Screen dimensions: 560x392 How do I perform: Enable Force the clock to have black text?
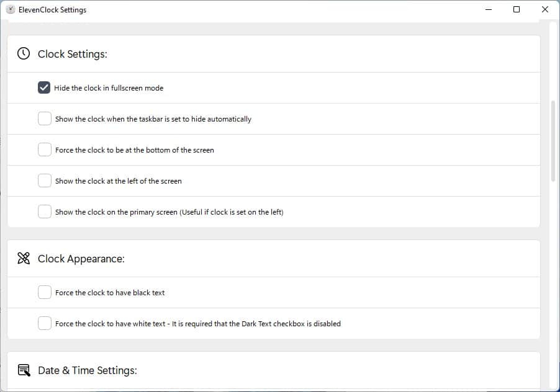[x=45, y=292]
